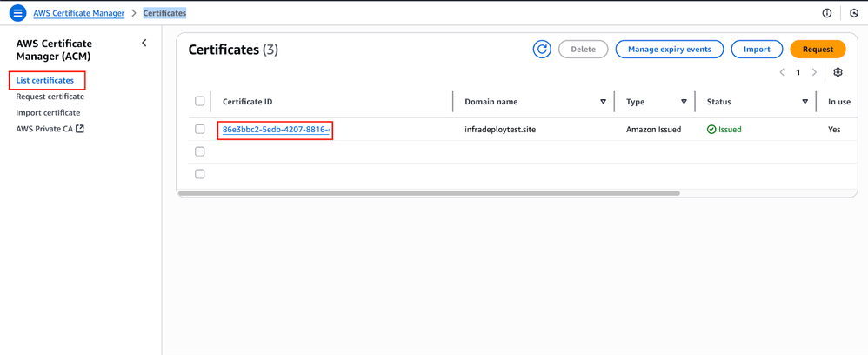Toggle the select-all certificates checkbox
The width and height of the screenshot is (868, 355).
200,101
